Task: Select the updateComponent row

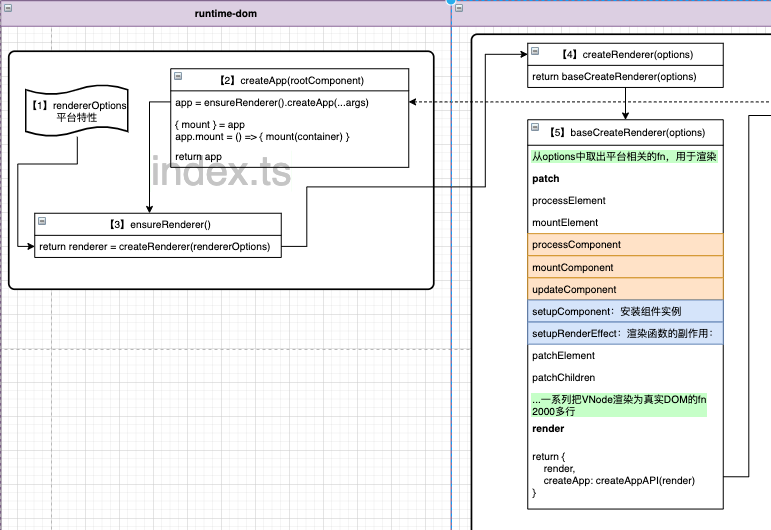Action: (x=626, y=289)
